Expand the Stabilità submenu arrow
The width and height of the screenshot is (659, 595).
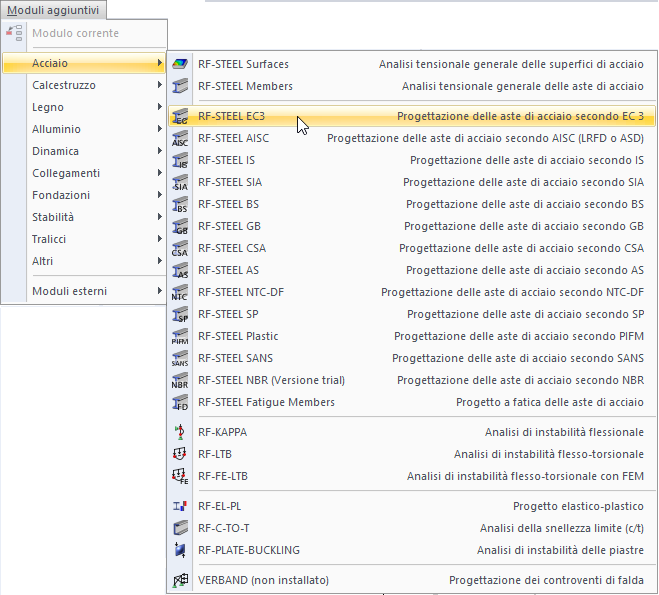click(x=159, y=217)
